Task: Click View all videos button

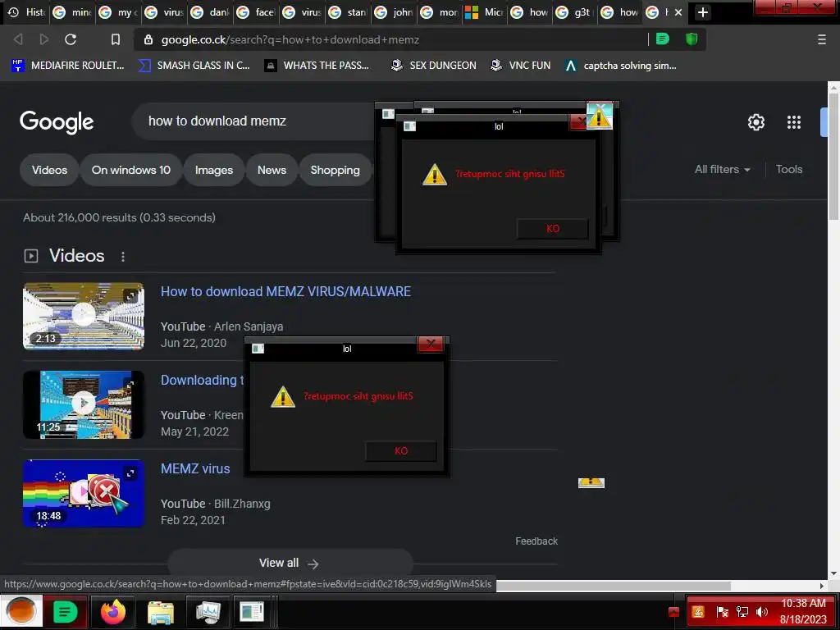Action: coord(290,563)
